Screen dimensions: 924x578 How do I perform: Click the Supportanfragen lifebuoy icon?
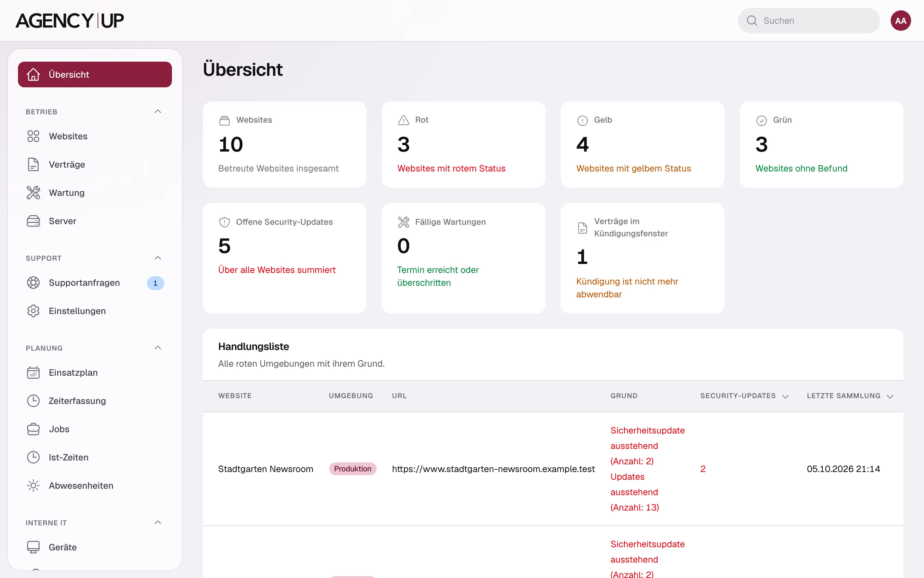33,283
